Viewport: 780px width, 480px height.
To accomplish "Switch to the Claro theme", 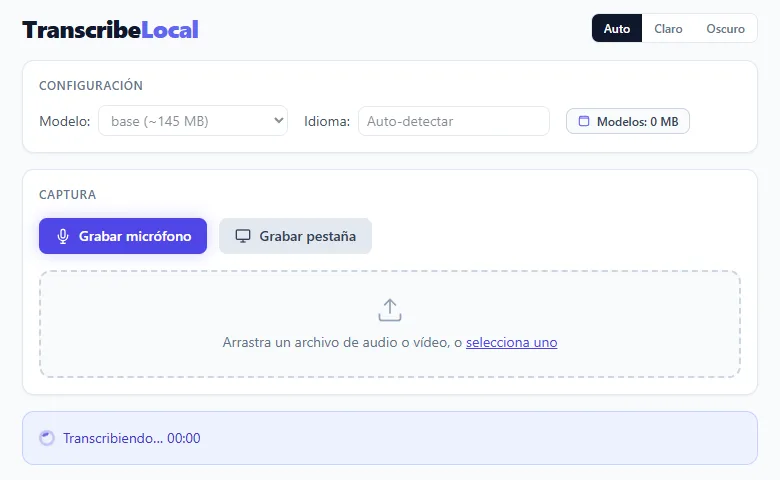I will pos(668,28).
